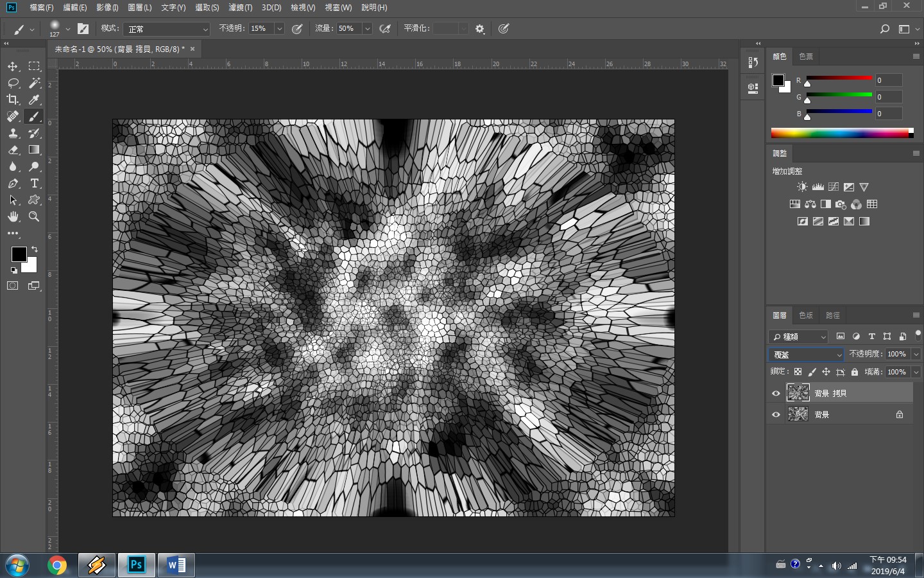Image resolution: width=924 pixels, height=578 pixels.
Task: Add a Brightness/Contrast adjustment
Action: (x=802, y=187)
